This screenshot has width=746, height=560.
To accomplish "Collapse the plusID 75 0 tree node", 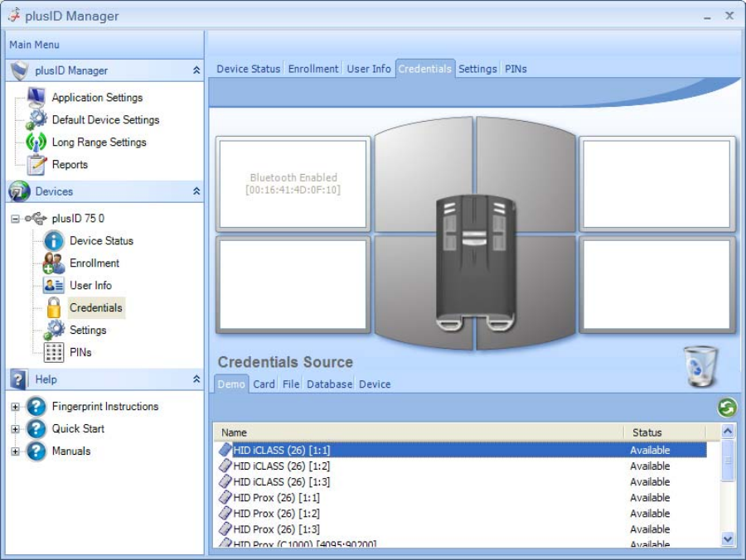I will point(15,219).
